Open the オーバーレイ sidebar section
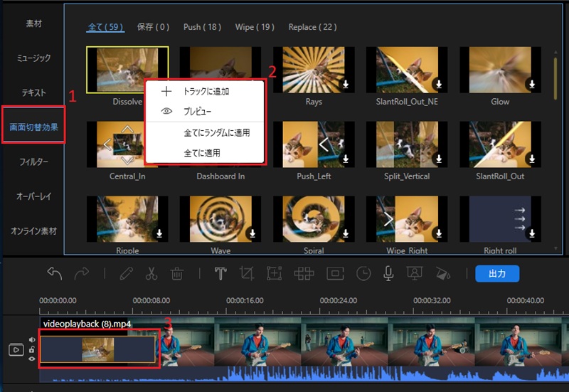This screenshot has width=569, height=392. tap(33, 196)
